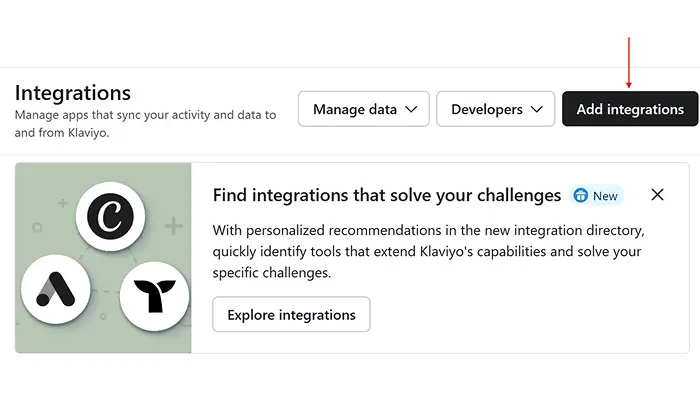Open the Manage data dropdown

[364, 109]
